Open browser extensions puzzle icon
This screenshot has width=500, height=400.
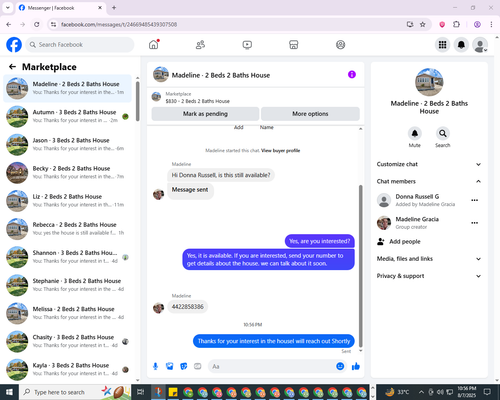pos(456,24)
